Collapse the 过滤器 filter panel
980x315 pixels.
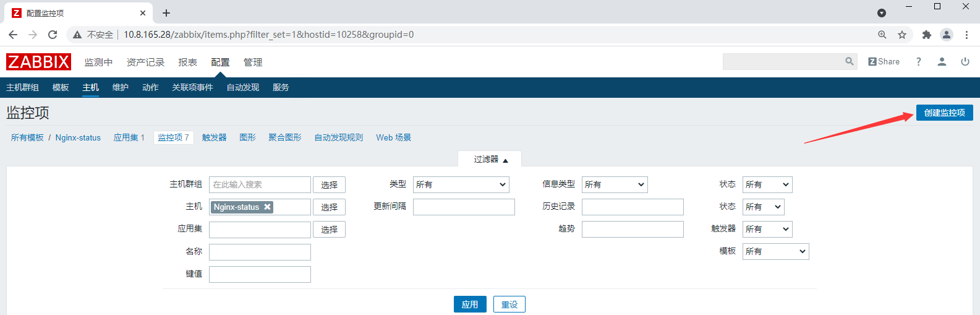pos(490,159)
